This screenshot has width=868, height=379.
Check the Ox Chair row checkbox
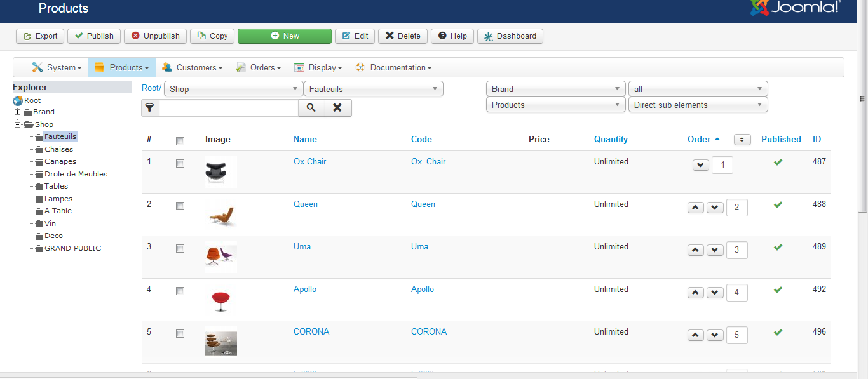coord(180,163)
